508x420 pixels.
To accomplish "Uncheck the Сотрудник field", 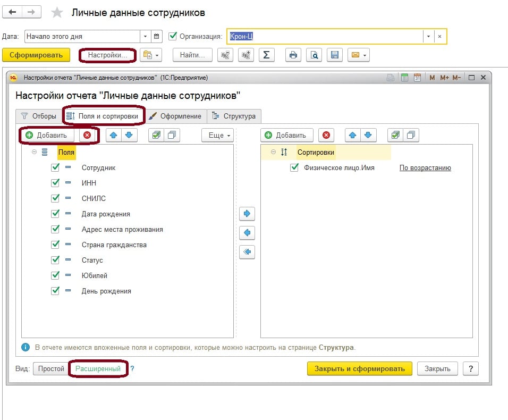I will (x=55, y=167).
